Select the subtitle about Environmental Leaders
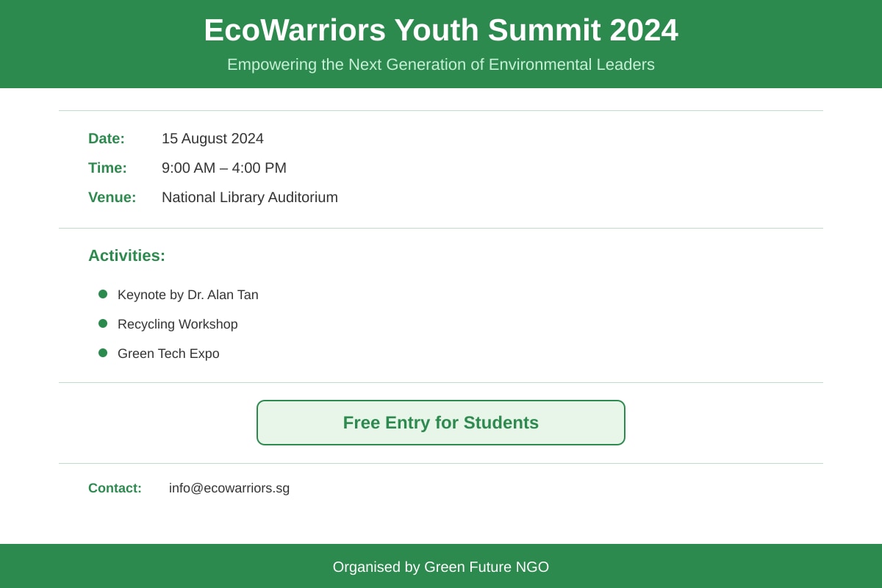This screenshot has height=588, width=882. point(441,65)
